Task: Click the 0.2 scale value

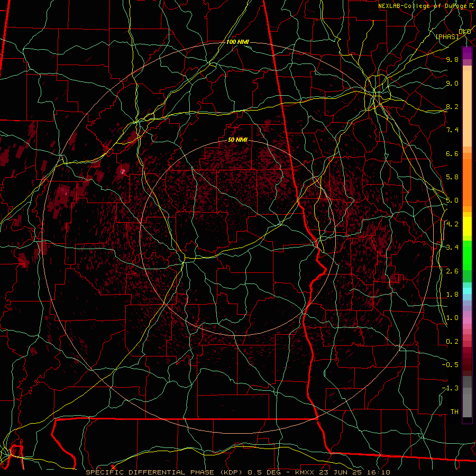Action: click(x=452, y=342)
